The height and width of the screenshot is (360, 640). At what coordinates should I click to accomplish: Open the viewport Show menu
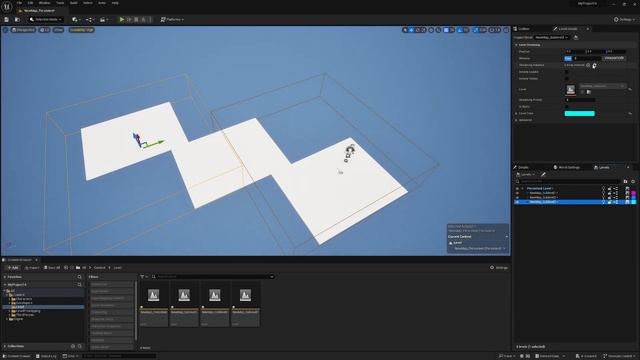[x=58, y=30]
